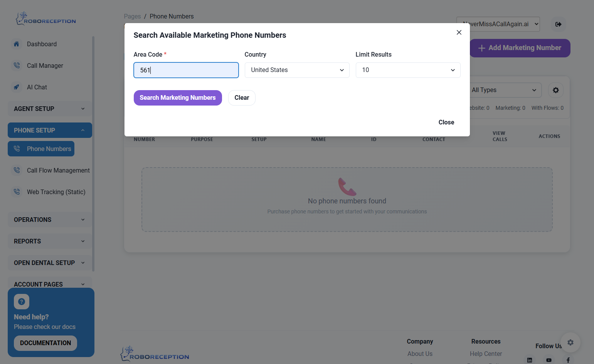
Task: Click the Add Marketing Number button
Action: click(520, 48)
